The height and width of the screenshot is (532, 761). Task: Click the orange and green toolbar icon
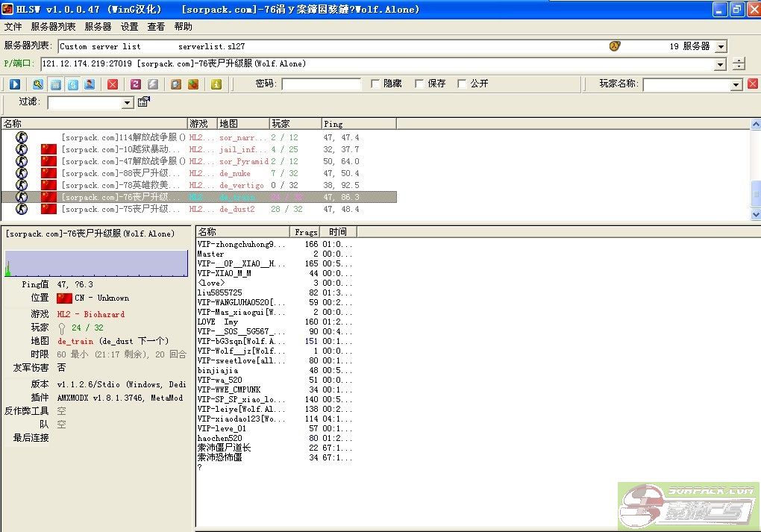193,84
